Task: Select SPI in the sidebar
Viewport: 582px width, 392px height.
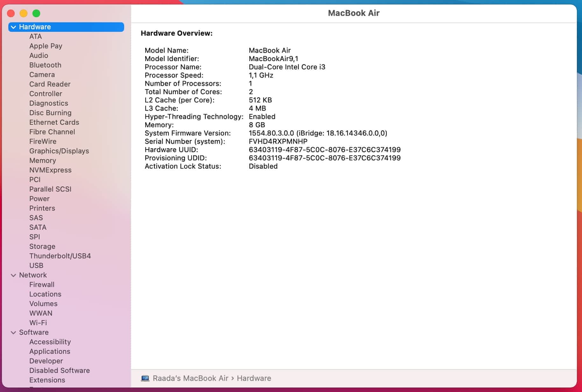Action: point(35,237)
